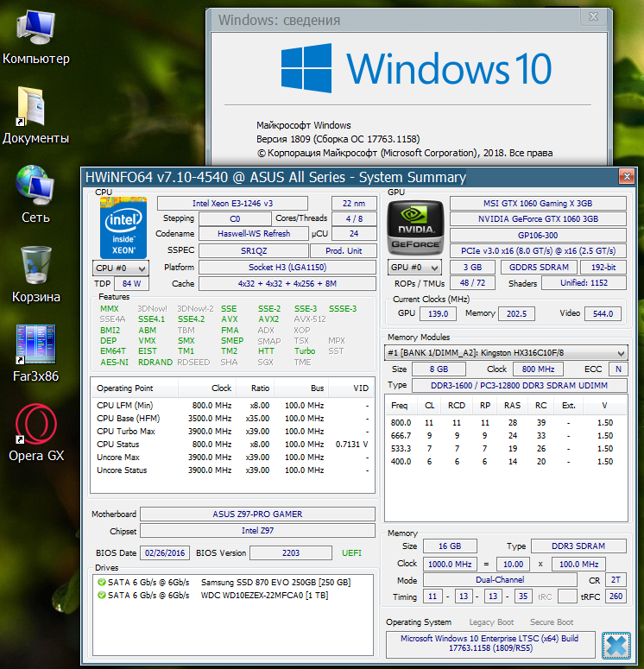Screen dimensions: 644x669
Task: Click the RAS column header in memory timings
Action: tap(512, 406)
